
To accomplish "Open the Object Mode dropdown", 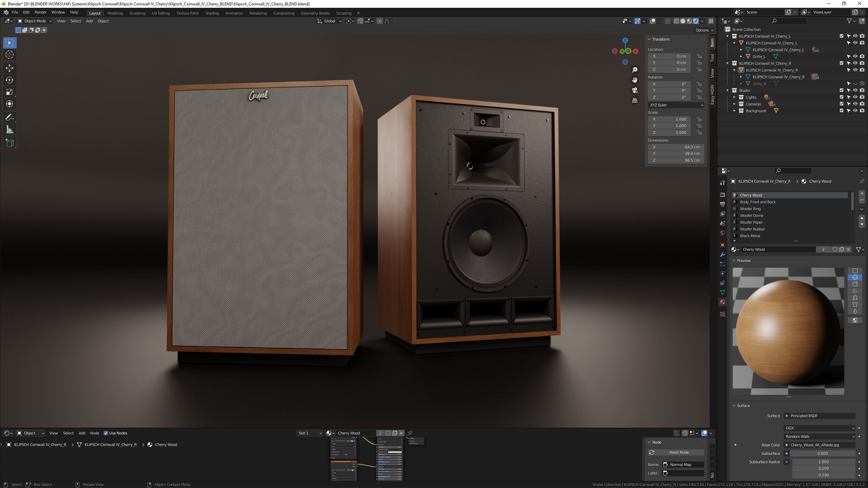I will tap(35, 21).
